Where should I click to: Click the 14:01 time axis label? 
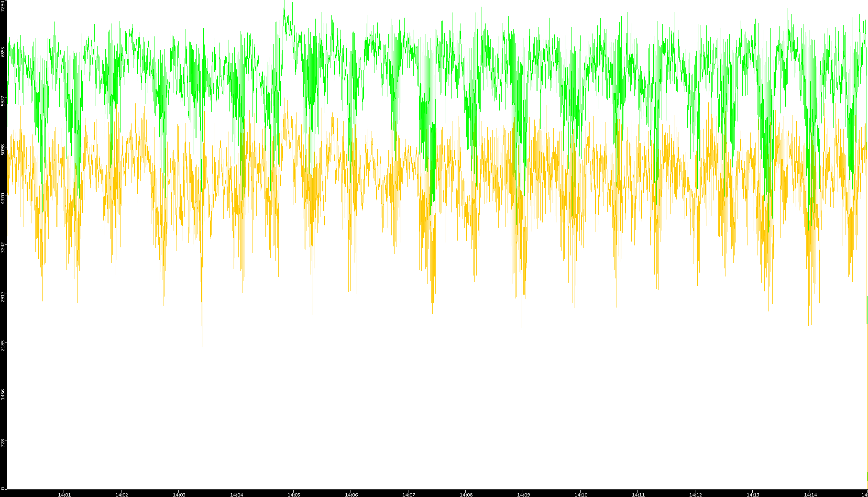64,495
